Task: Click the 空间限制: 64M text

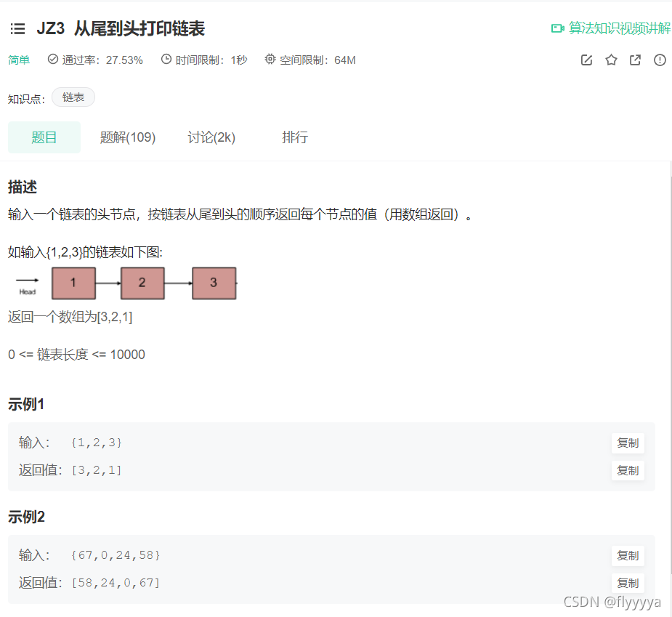Action: point(317,60)
